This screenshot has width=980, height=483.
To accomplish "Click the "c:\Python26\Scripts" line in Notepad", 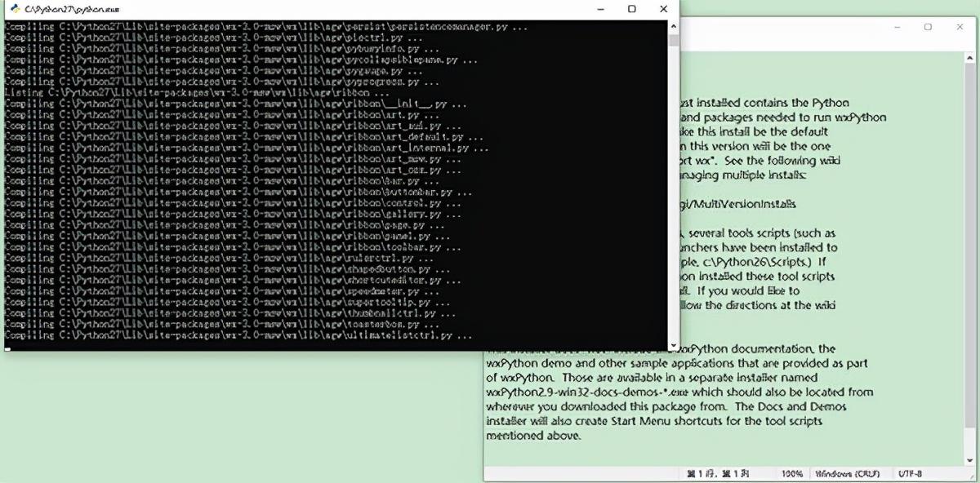I will 755,263.
